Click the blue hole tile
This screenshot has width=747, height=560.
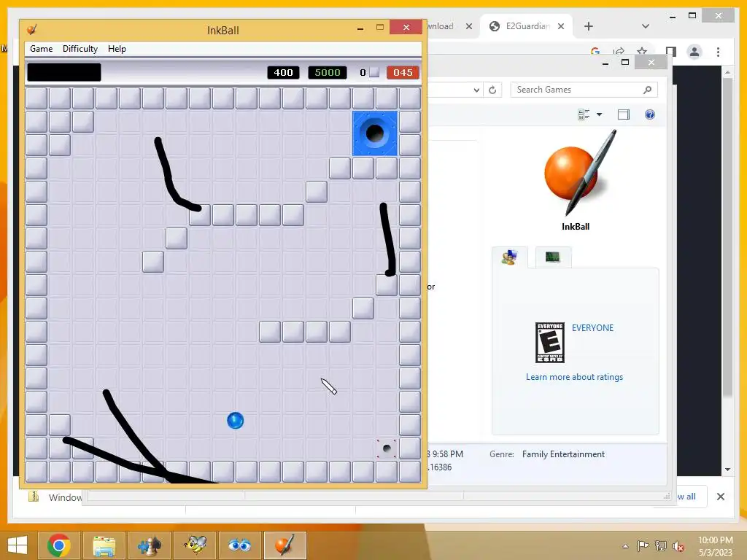375,133
